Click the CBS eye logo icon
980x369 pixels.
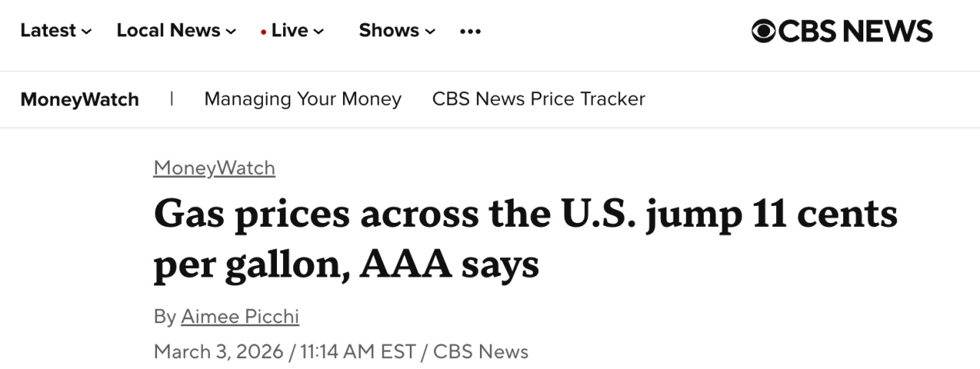[x=763, y=31]
